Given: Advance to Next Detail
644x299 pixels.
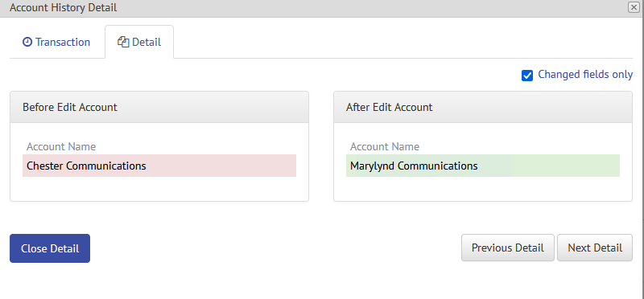Looking at the screenshot, I should click(595, 248).
